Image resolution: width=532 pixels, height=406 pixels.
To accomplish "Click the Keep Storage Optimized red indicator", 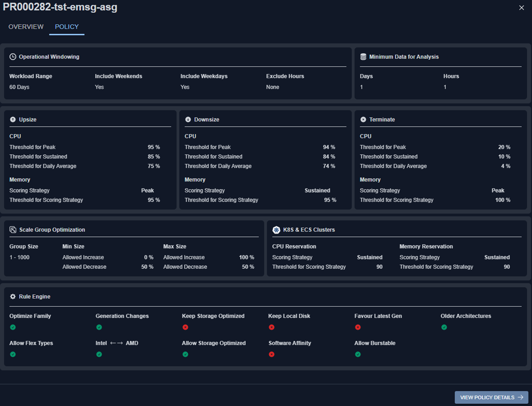I will click(185, 327).
